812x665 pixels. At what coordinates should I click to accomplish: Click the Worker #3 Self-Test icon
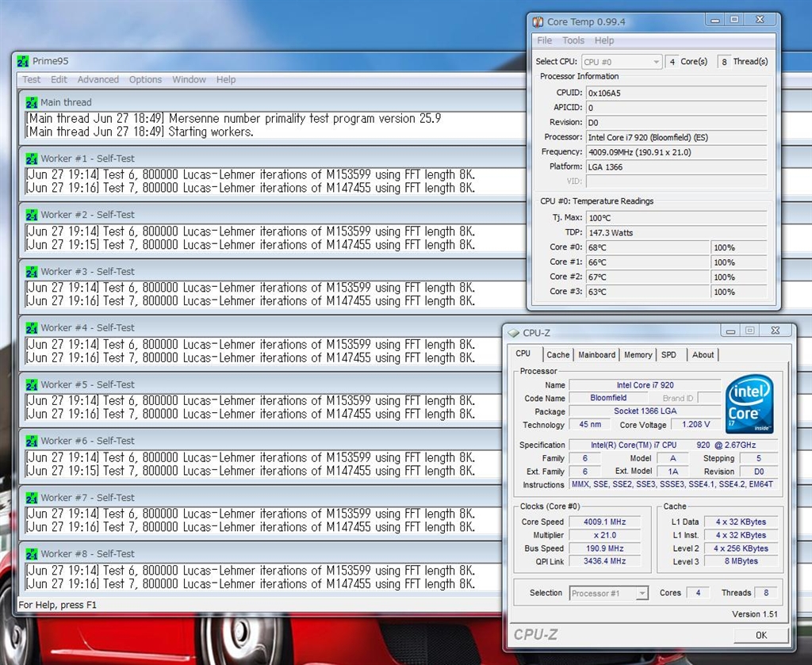tap(32, 272)
